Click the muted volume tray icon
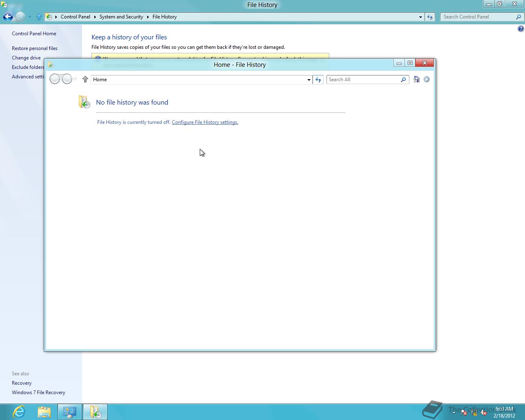525x420 pixels. point(484,413)
